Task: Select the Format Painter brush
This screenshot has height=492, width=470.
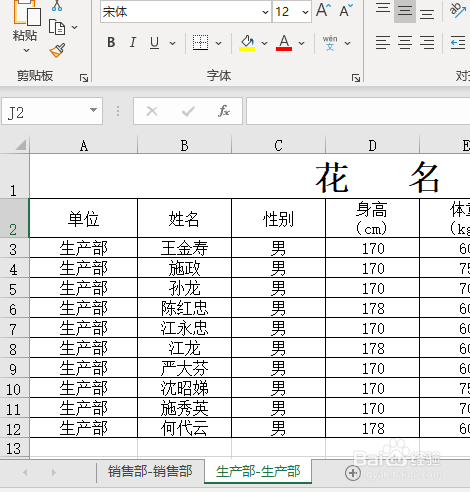Action: point(57,50)
